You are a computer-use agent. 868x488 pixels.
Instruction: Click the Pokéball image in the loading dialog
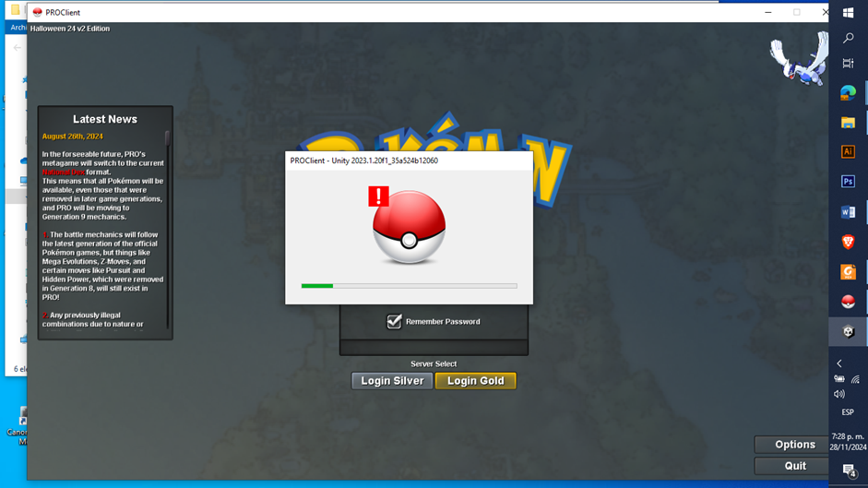[x=409, y=228]
